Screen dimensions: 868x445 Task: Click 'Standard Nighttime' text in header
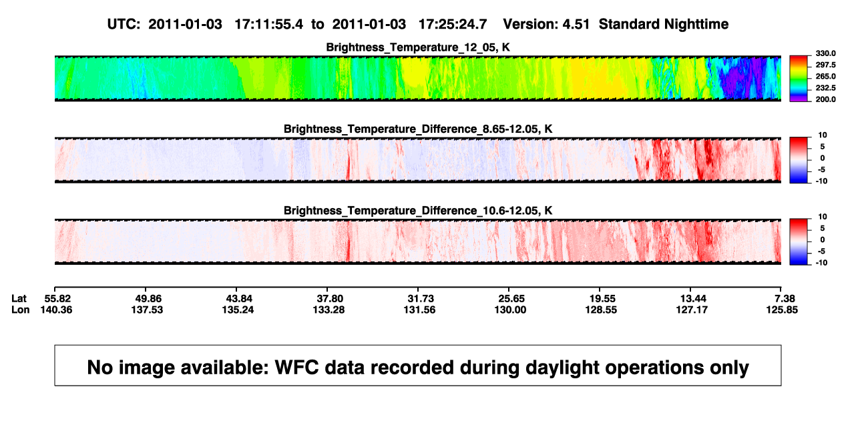click(x=664, y=24)
